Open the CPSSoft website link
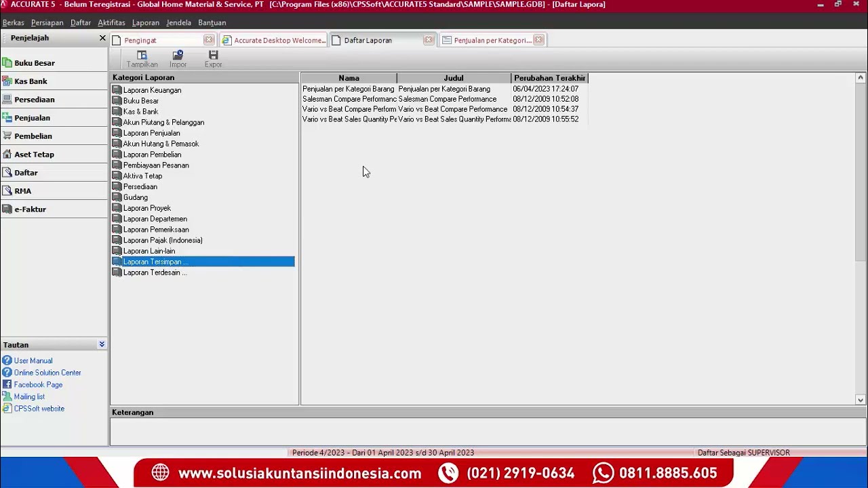 (x=39, y=409)
